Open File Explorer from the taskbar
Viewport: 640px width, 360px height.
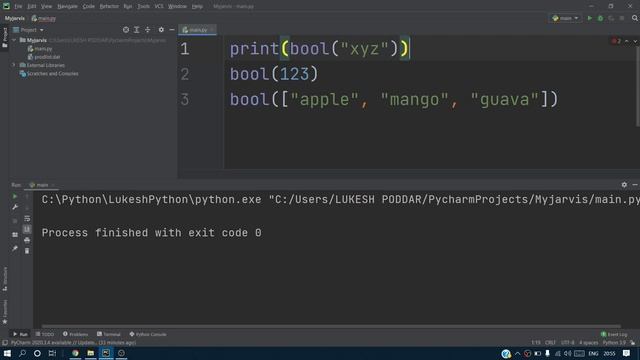coord(91,353)
